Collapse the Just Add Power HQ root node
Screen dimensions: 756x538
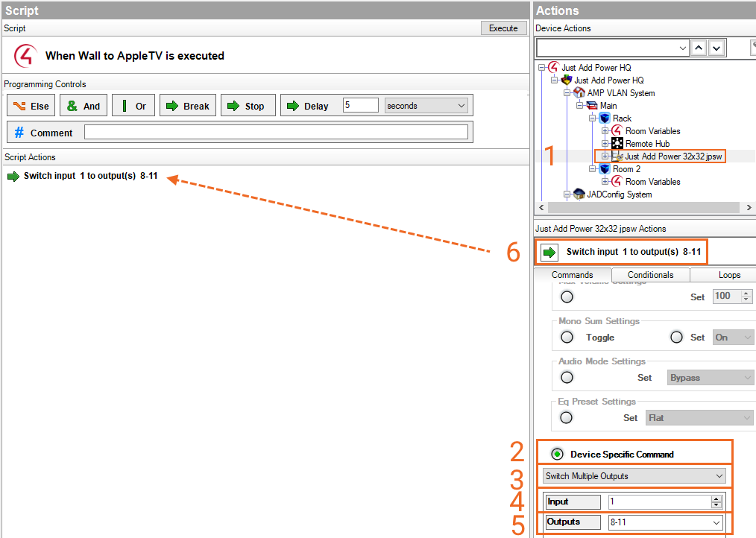coord(542,68)
